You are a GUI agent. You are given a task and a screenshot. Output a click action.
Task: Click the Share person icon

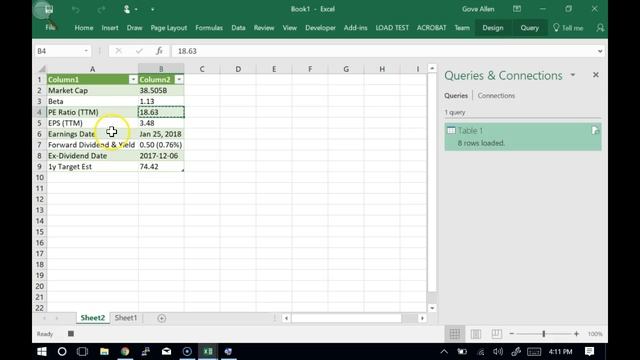pos(600,28)
